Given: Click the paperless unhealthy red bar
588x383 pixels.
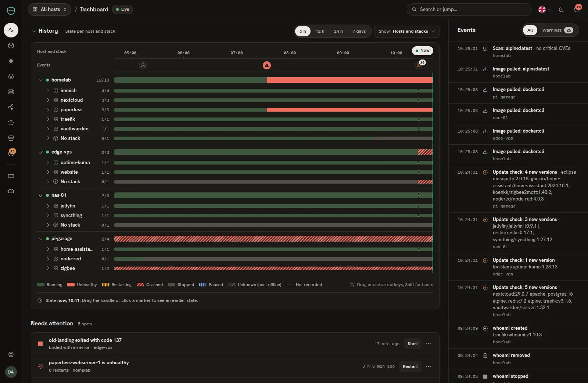Looking at the screenshot, I should coord(349,110).
